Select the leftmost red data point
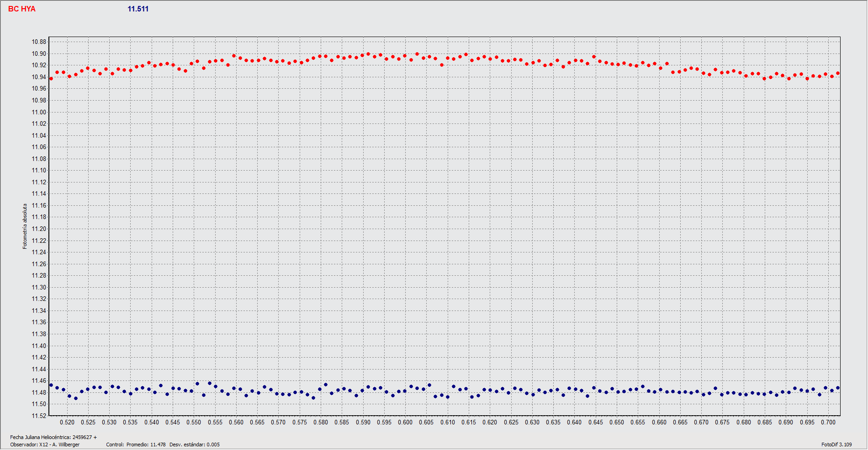This screenshot has width=868, height=450. (x=51, y=79)
